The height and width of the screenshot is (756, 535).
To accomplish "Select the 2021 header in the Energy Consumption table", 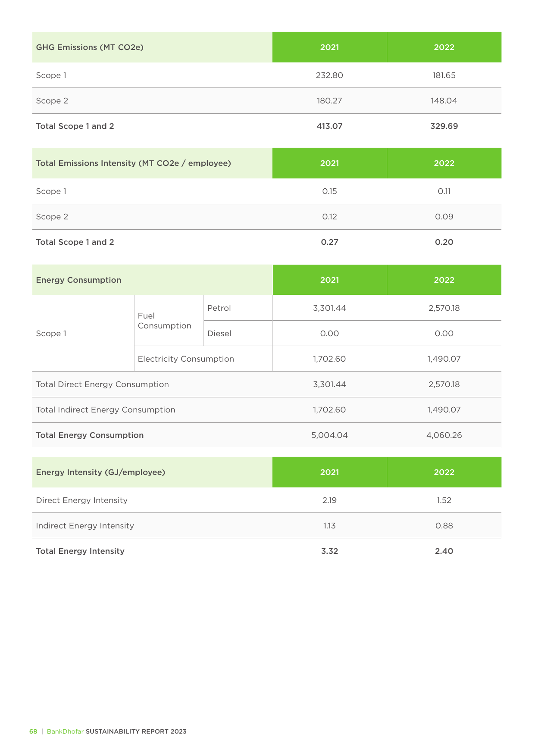I will (329, 280).
